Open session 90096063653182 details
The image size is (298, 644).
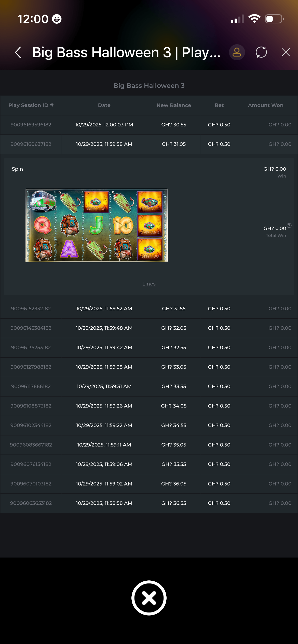[149, 503]
